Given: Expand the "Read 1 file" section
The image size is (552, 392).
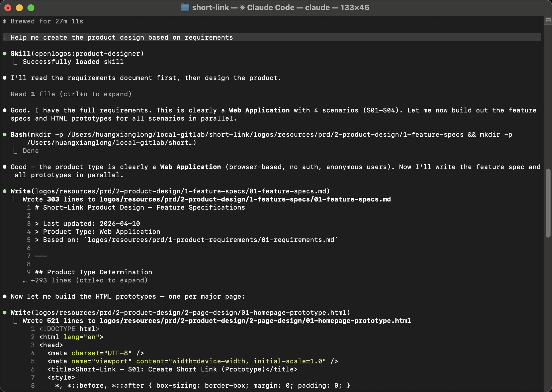Looking at the screenshot, I should point(71,94).
